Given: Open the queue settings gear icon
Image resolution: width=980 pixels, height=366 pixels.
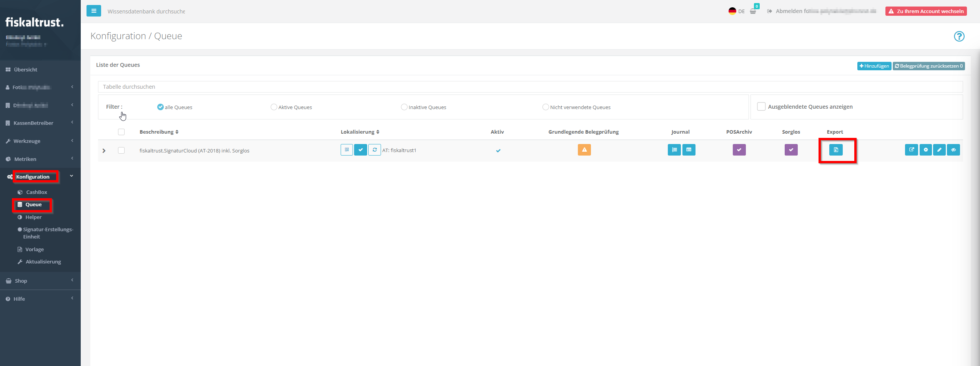Looking at the screenshot, I should (925, 150).
